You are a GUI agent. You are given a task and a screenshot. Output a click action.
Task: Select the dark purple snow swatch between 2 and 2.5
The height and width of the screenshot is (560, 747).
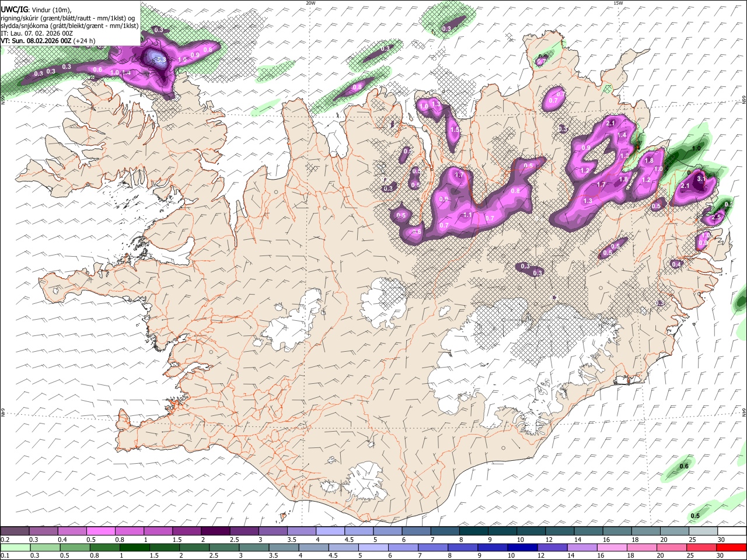(x=216, y=531)
